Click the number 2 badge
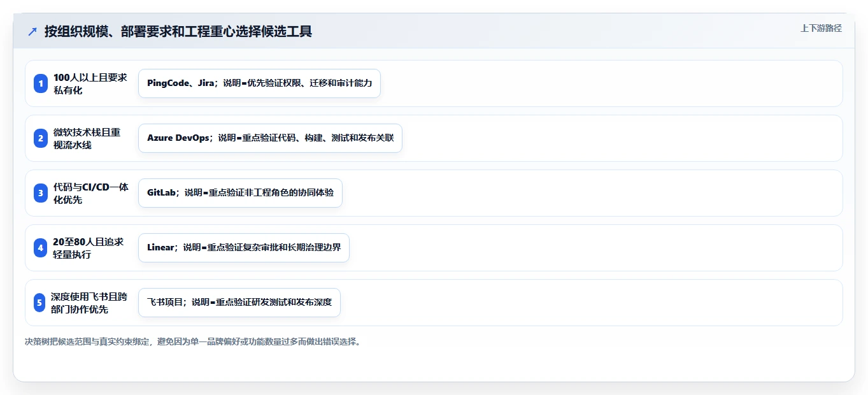Viewport: 868px width, 395px height. click(x=41, y=138)
